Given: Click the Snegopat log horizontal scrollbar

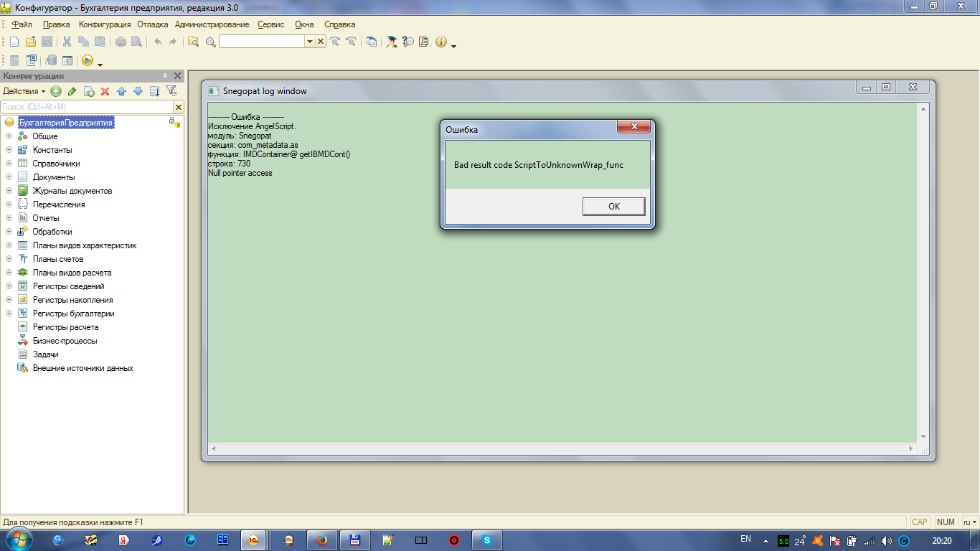Looking at the screenshot, I should pos(562,448).
